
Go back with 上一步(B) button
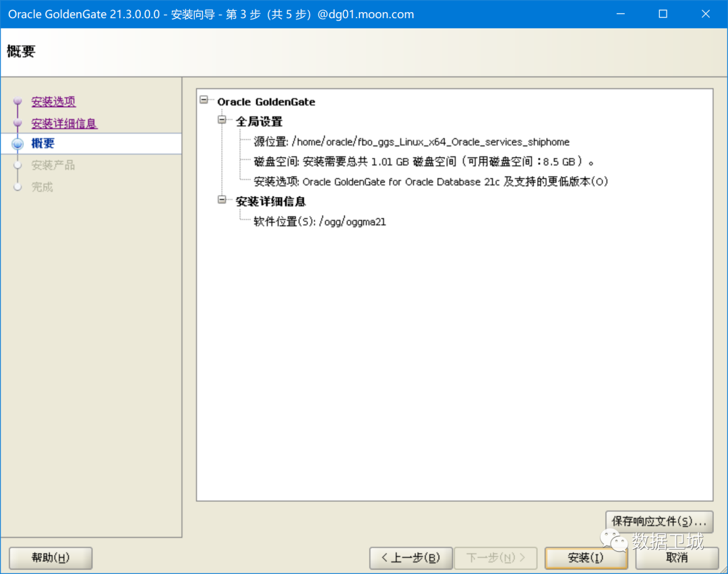point(411,558)
